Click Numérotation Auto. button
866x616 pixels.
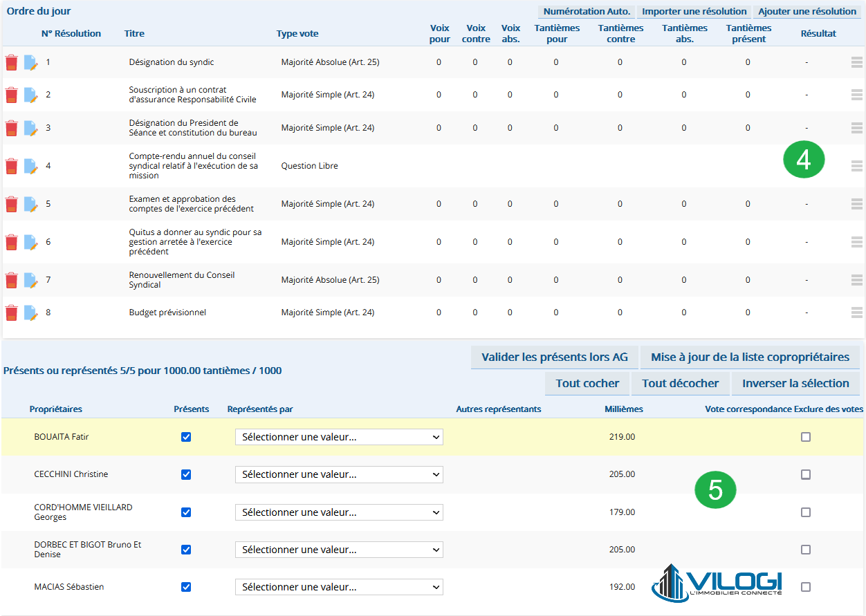[587, 12]
